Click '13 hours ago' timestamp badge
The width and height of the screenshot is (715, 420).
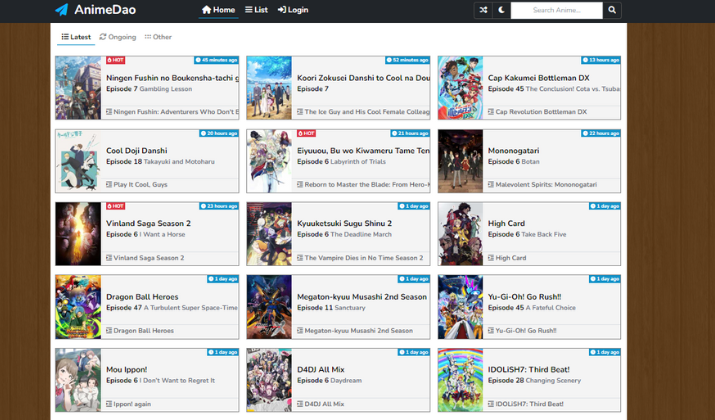[x=601, y=60]
